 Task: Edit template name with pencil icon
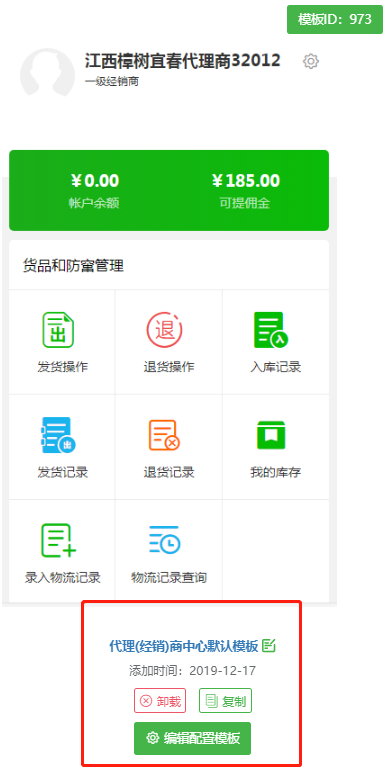[x=269, y=645]
